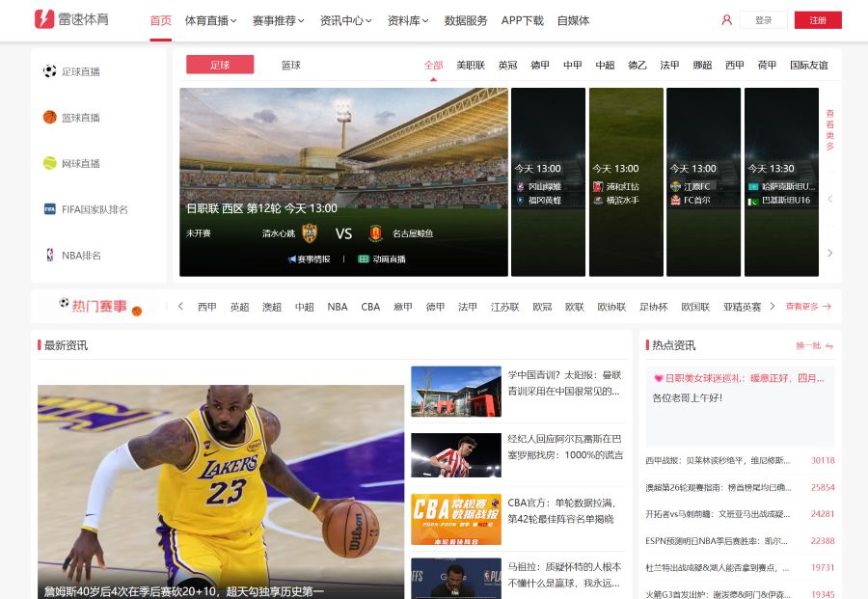Screen dimensions: 868x599
Task: Switch match list to 足球
Action: point(220,65)
